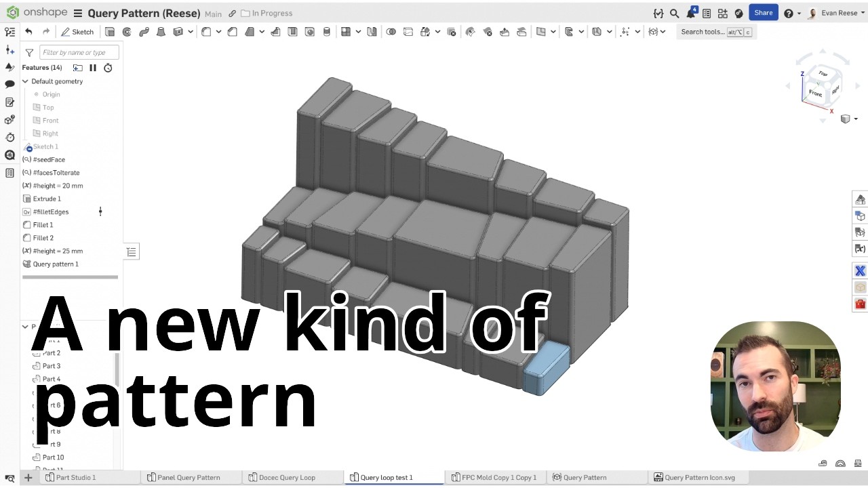Open the document search magnifier
Image resolution: width=868 pixels, height=488 pixels.
[x=674, y=13]
